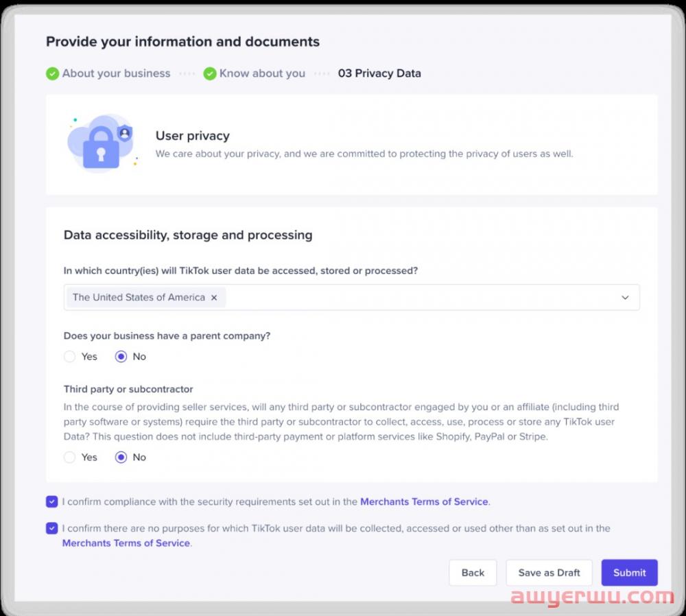This screenshot has width=686, height=616.
Task: Click Save as Draft button
Action: [549, 573]
